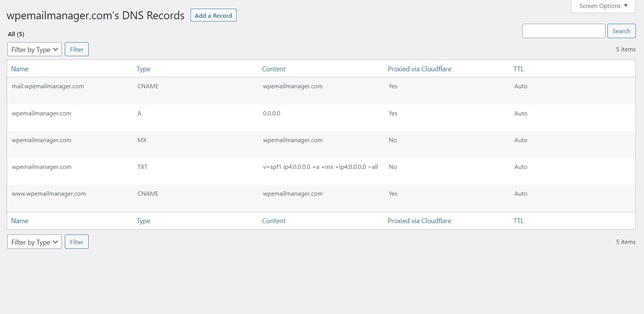Click Auto TTL value of MX record
This screenshot has width=644, height=314.
click(521, 140)
